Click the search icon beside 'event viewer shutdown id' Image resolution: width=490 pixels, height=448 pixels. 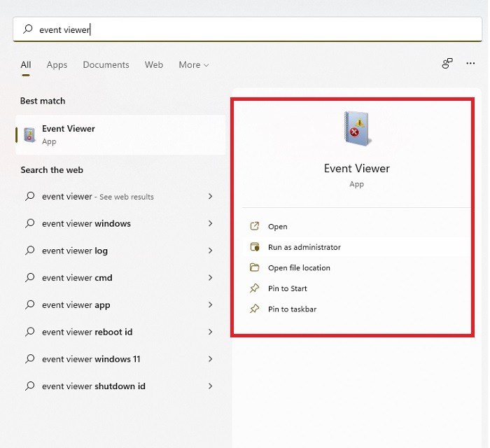[29, 386]
